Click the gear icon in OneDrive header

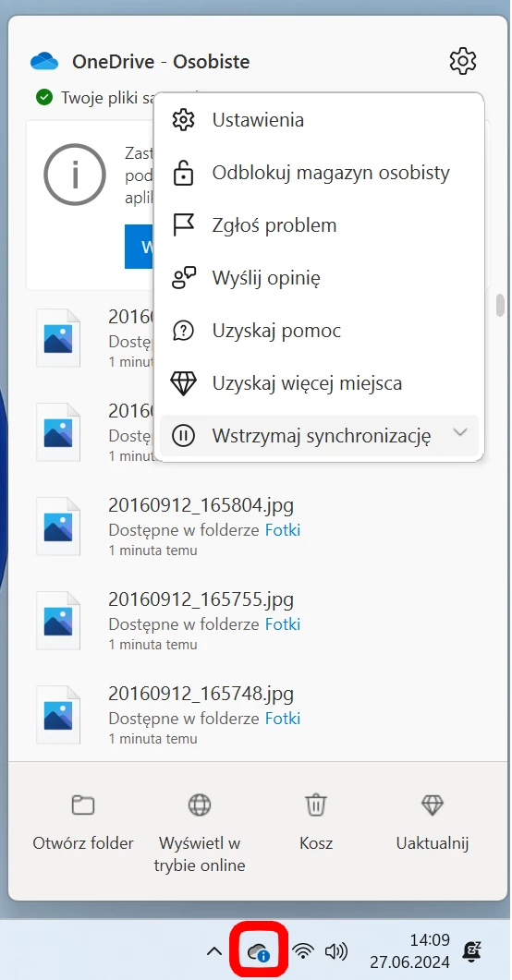click(x=463, y=61)
